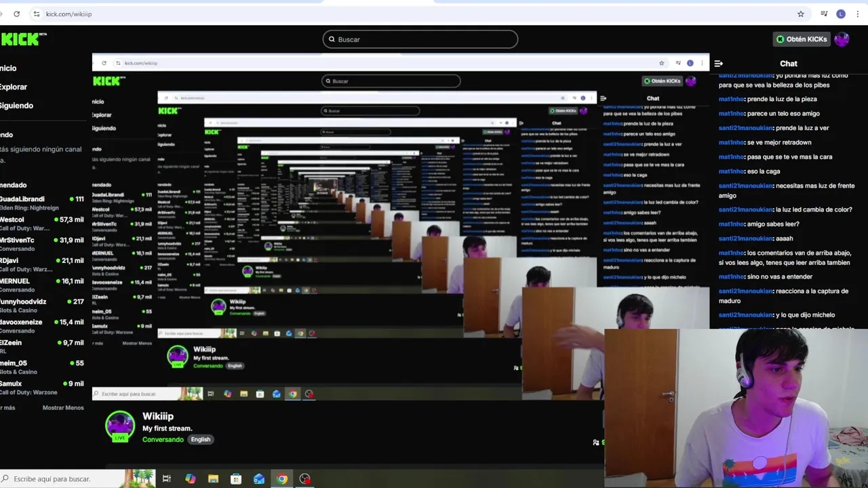
Task: Open File Explorer from taskbar
Action: pos(213,479)
